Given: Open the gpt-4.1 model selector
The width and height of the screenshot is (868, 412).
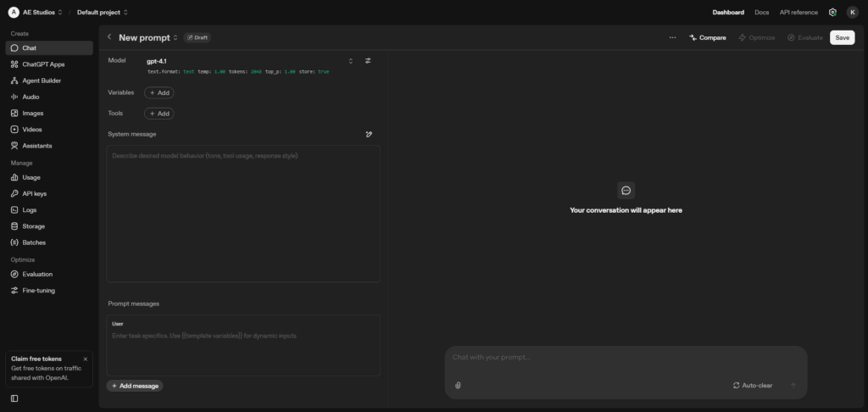Looking at the screenshot, I should [x=250, y=61].
